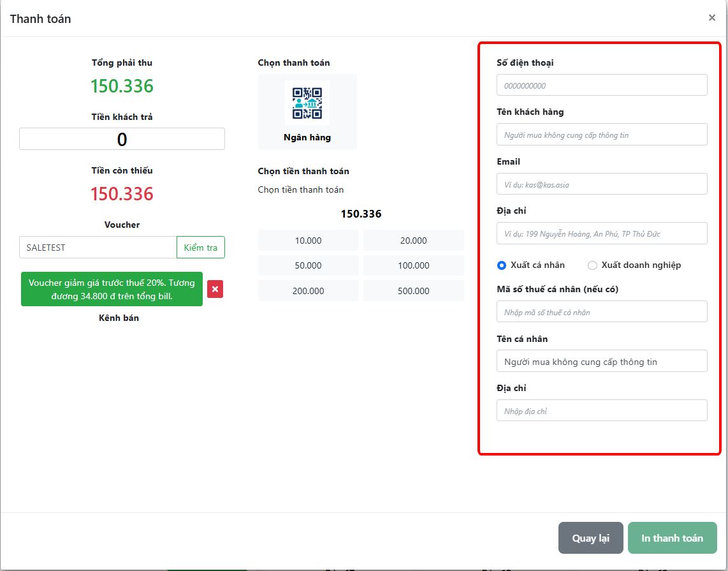Choose the 20.000 payment amount
The width and height of the screenshot is (728, 571).
(x=413, y=241)
